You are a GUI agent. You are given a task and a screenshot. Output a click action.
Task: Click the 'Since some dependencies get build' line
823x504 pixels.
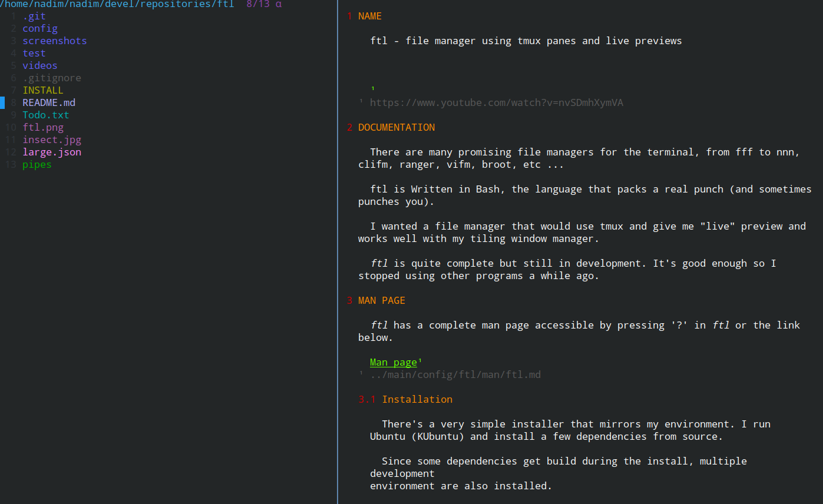tap(564, 461)
